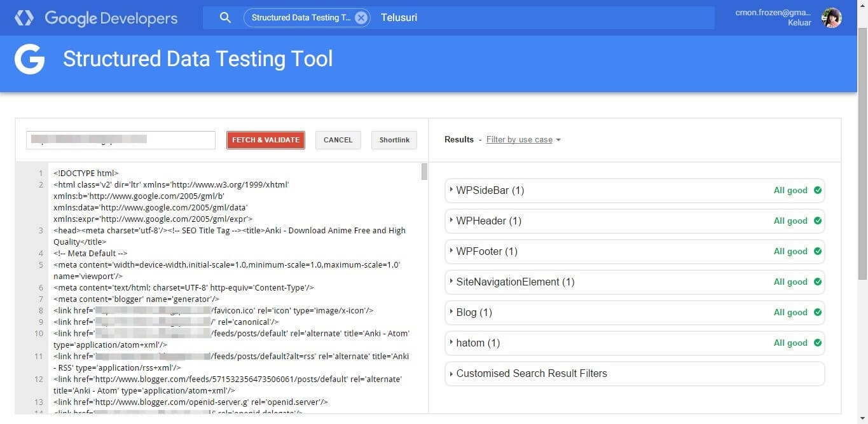Expand the WPHeader (1) result
The width and height of the screenshot is (868, 424).
(635, 221)
